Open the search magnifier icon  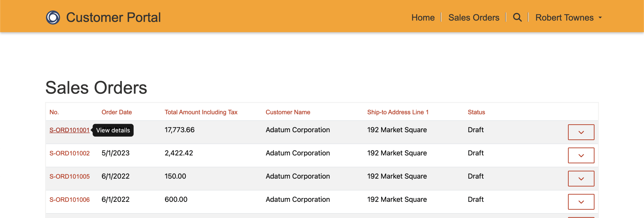[x=517, y=17]
